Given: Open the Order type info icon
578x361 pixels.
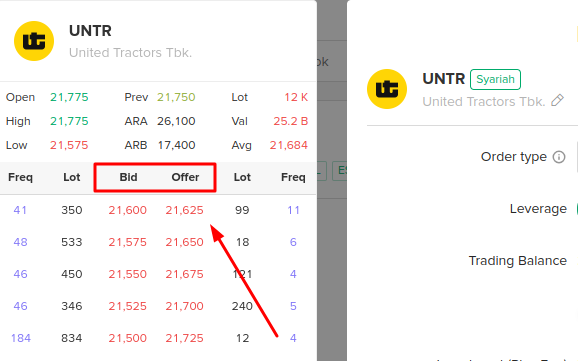Looking at the screenshot, I should click(x=559, y=157).
